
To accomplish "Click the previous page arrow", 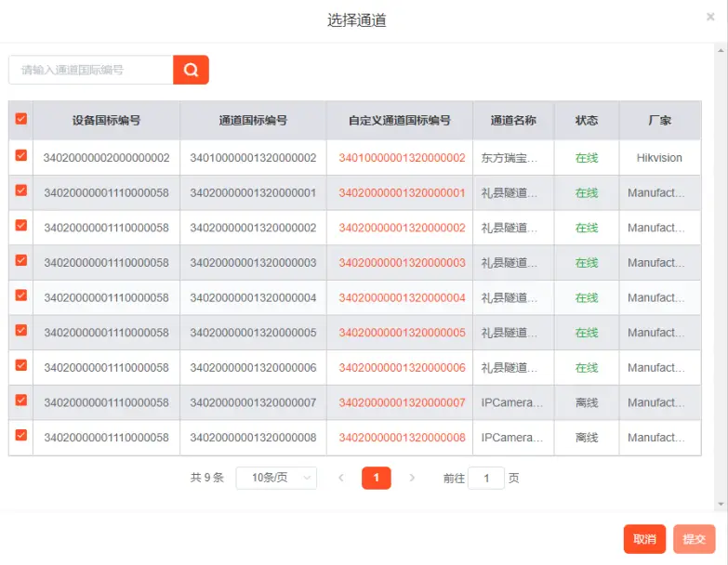I will point(340,478).
